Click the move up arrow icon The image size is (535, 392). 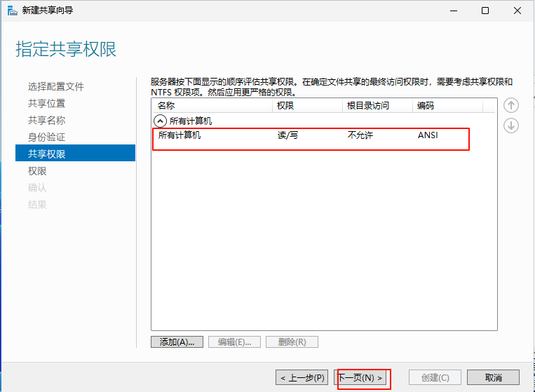coord(511,105)
